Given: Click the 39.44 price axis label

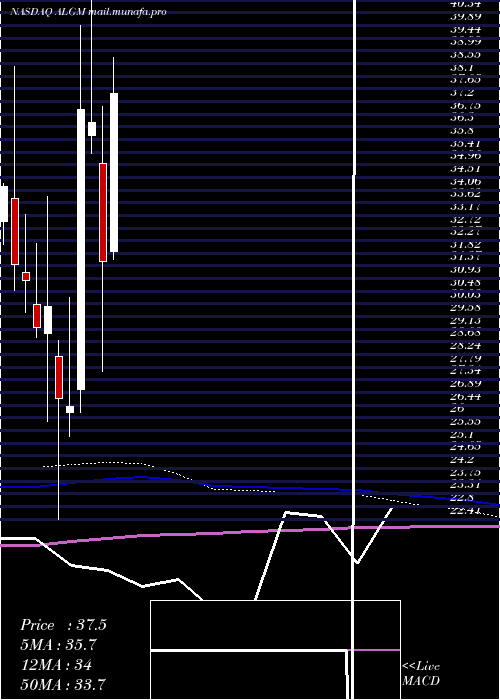Looking at the screenshot, I should tap(465, 29).
